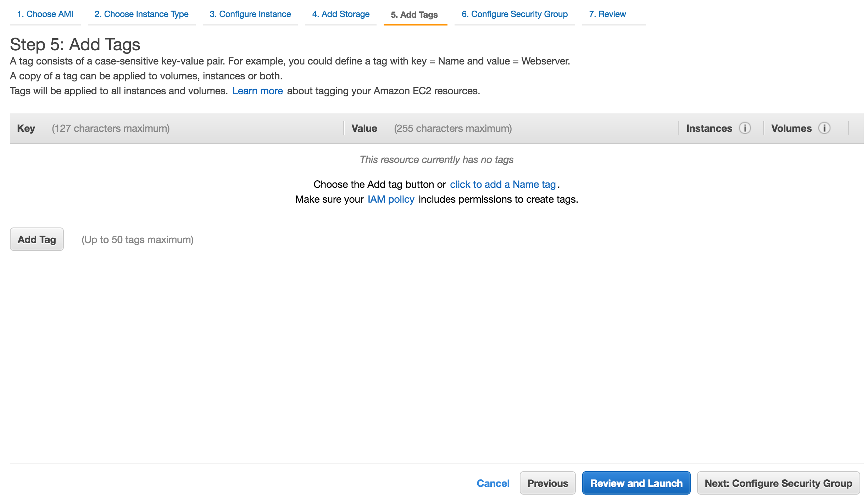This screenshot has width=868, height=501.
Task: Open the Choose AMI step tab
Action: click(x=45, y=14)
